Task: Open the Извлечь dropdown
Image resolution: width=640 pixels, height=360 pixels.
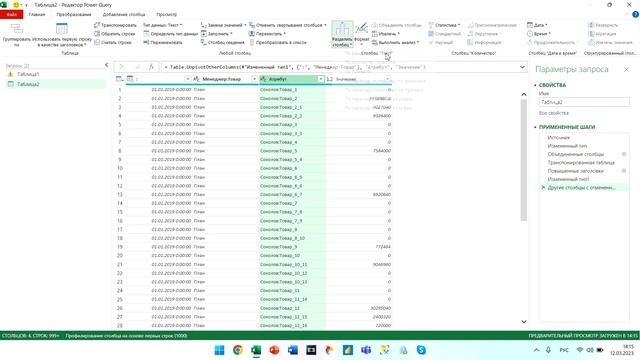Action: pos(386,34)
